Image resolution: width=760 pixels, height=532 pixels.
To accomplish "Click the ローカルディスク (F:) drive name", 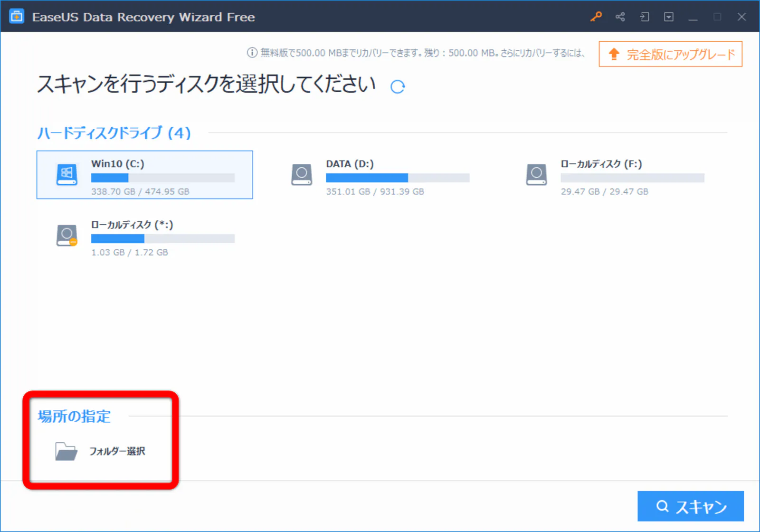I will click(601, 164).
